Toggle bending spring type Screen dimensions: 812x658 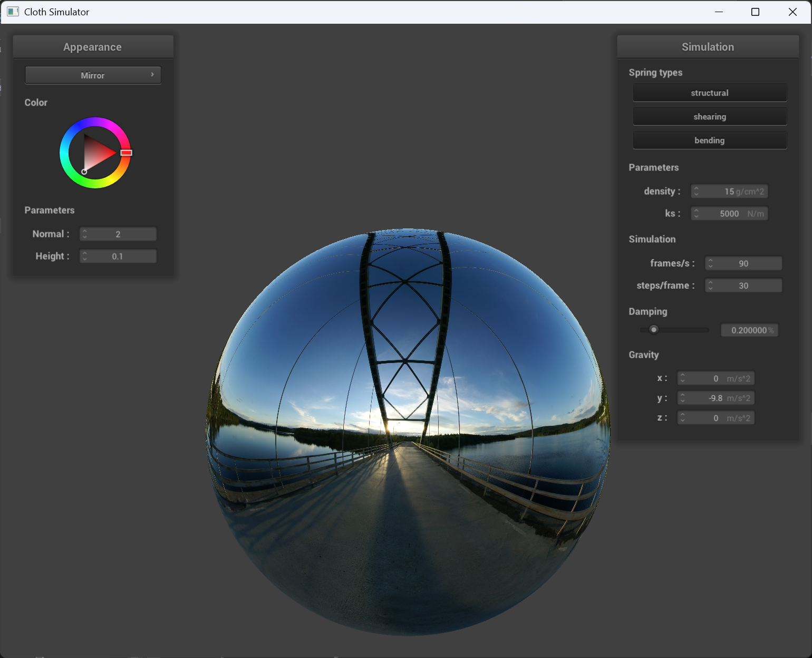click(710, 140)
